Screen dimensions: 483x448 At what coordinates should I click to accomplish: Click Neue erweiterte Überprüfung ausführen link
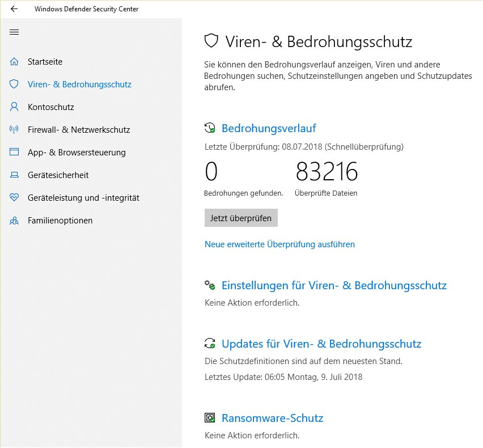[x=279, y=244]
